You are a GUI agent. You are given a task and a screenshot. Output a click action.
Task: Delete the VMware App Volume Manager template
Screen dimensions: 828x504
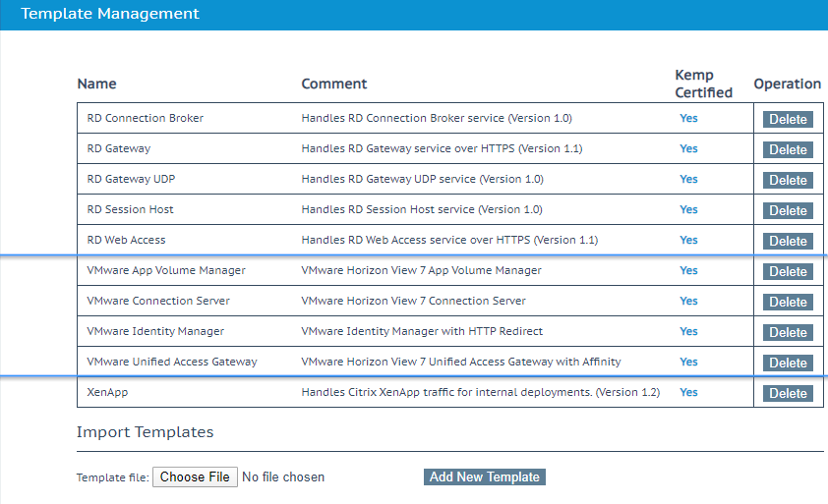788,272
